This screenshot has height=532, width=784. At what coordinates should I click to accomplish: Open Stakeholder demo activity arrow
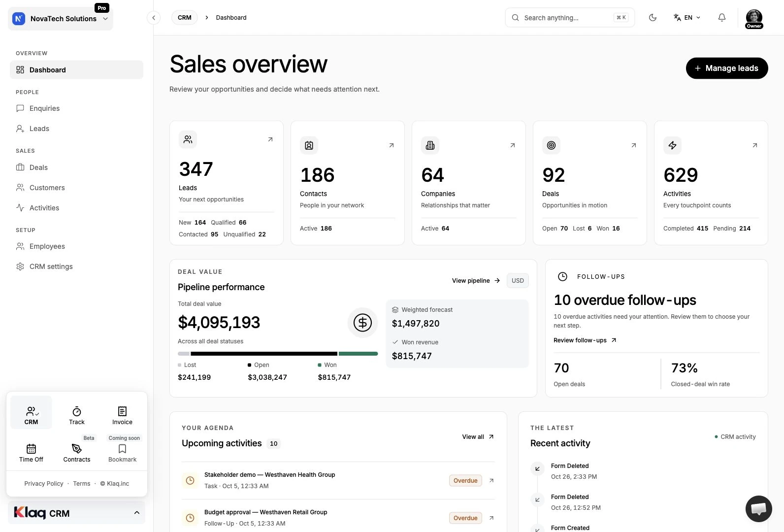coord(491,480)
